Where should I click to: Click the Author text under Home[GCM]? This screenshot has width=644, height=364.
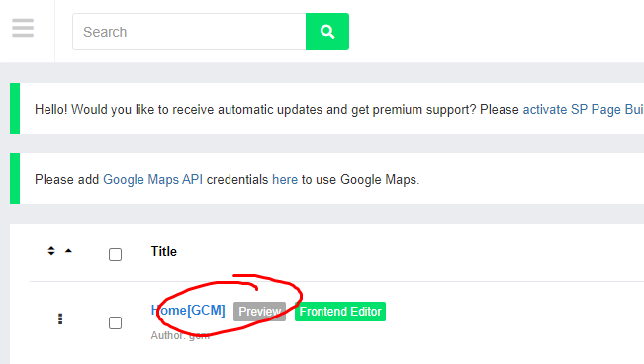[180, 335]
